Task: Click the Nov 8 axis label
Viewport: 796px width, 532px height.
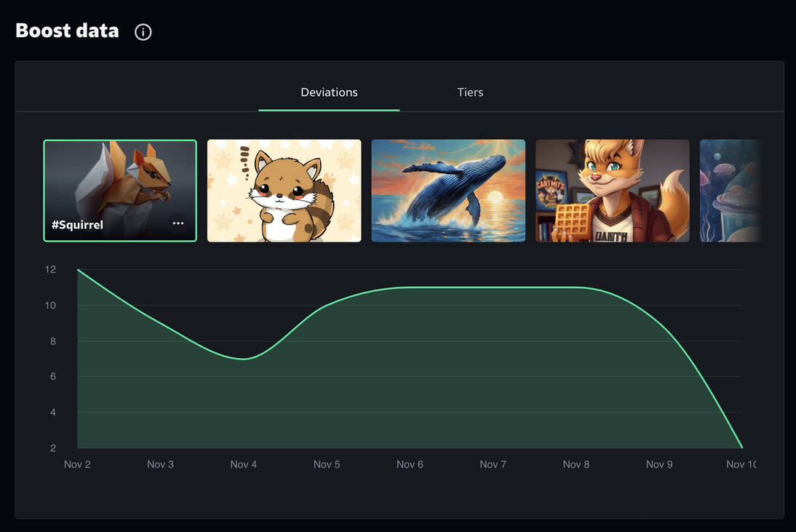Action: 576,464
